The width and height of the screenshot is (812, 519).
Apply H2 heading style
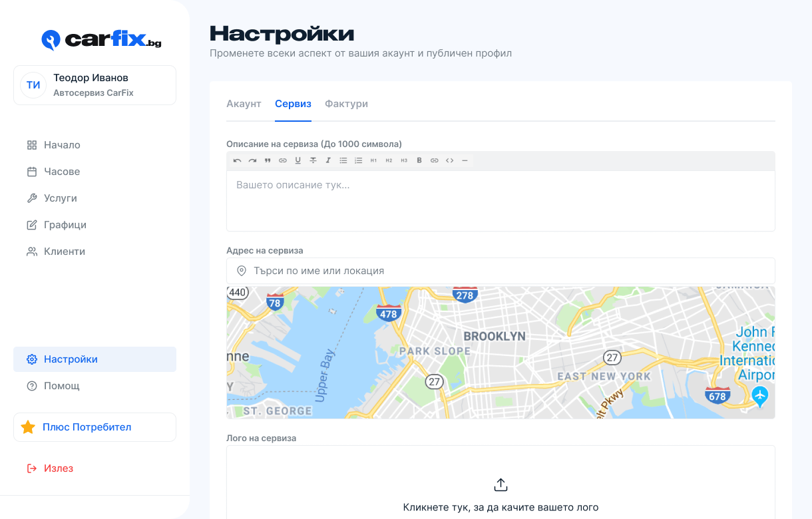(x=389, y=160)
